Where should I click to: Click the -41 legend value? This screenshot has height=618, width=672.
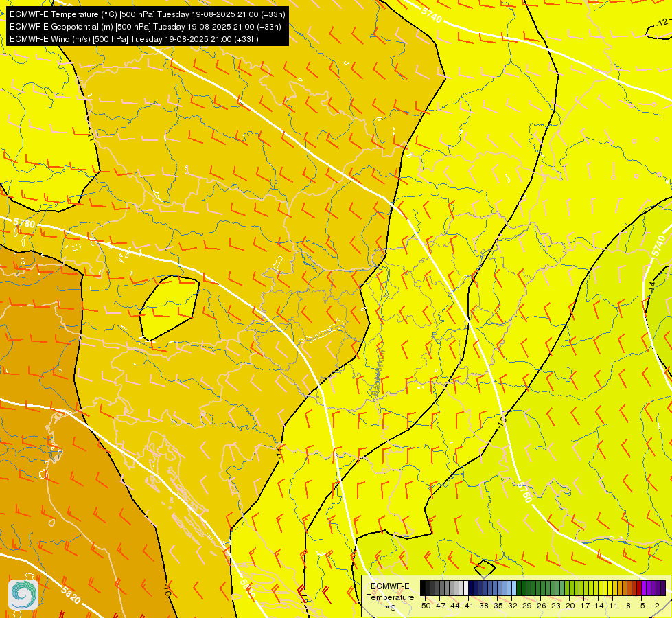pos(467,606)
